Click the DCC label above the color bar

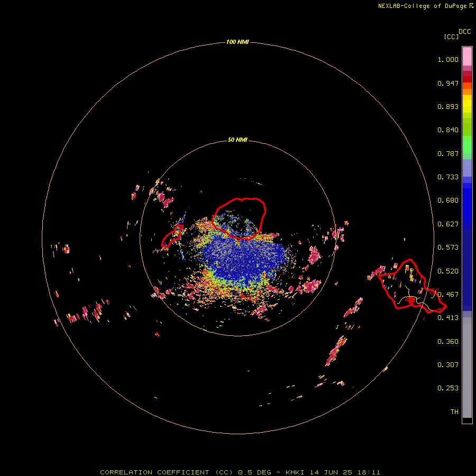coord(465,32)
